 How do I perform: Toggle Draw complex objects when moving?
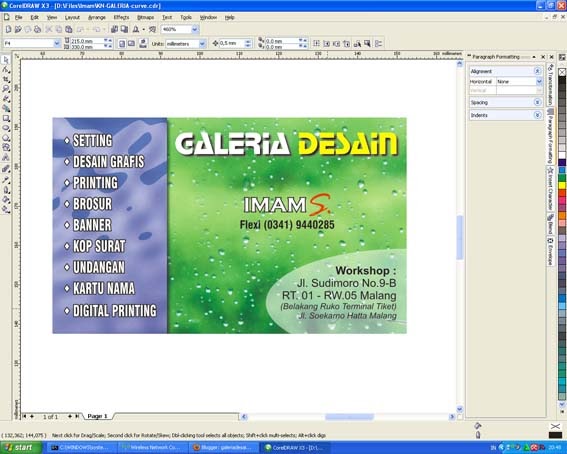click(x=357, y=43)
